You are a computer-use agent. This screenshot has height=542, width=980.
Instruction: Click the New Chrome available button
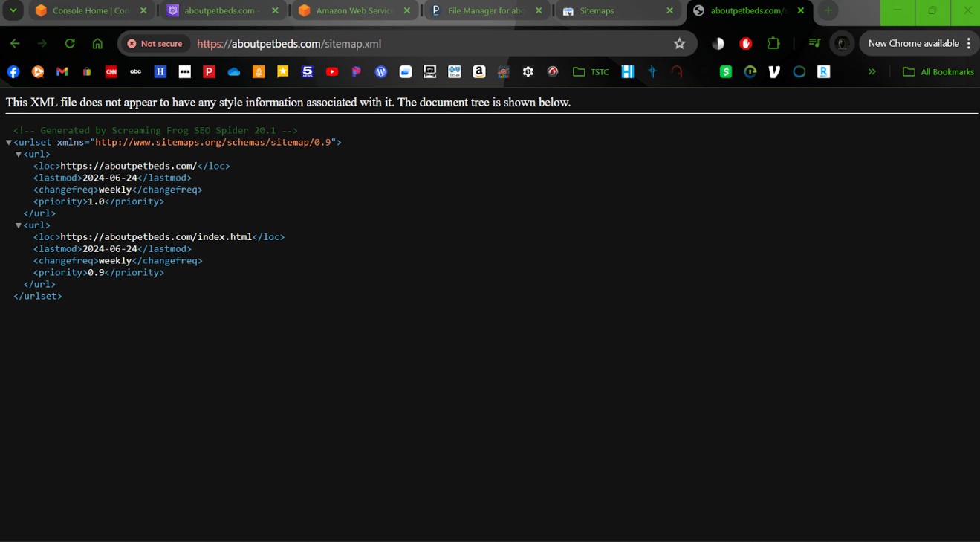(x=913, y=44)
